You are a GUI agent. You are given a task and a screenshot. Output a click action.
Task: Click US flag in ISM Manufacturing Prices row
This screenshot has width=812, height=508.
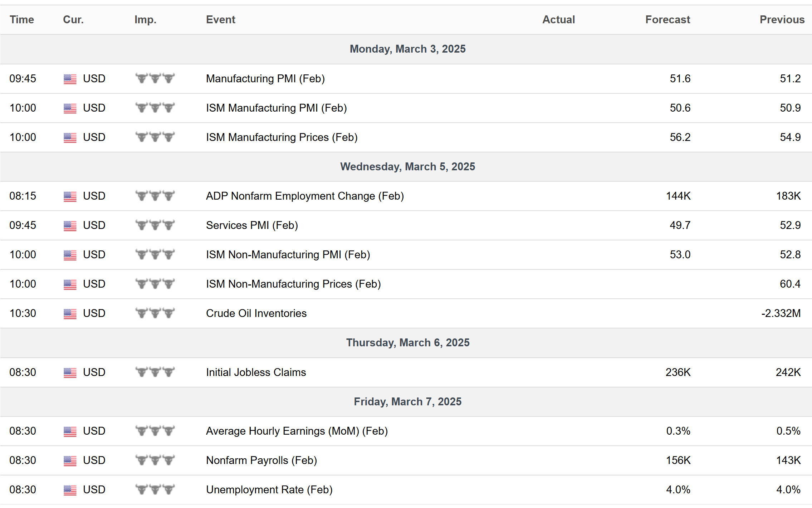pos(70,138)
